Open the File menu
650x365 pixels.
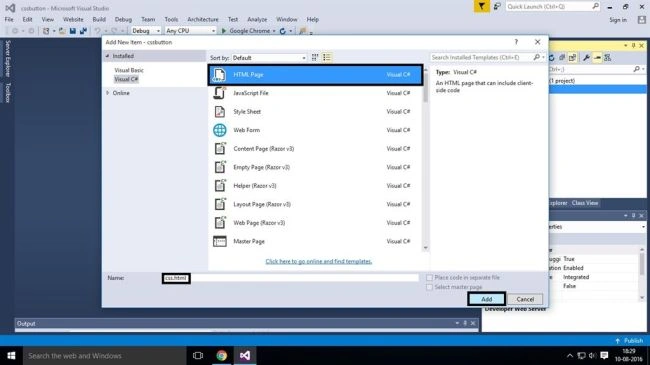(x=9, y=19)
